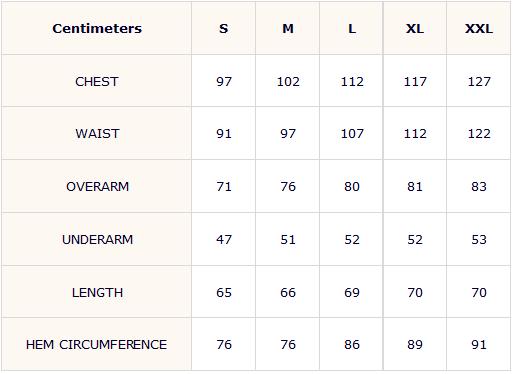This screenshot has height=374, width=514.
Task: Click length value 69 for size L
Action: tap(352, 292)
